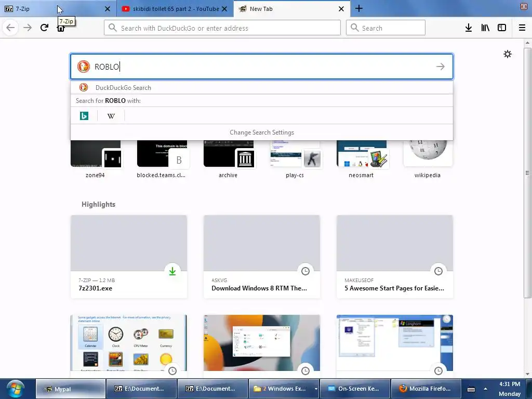
Task: Open Download Windows 8 RTM highlight
Action: [262, 257]
